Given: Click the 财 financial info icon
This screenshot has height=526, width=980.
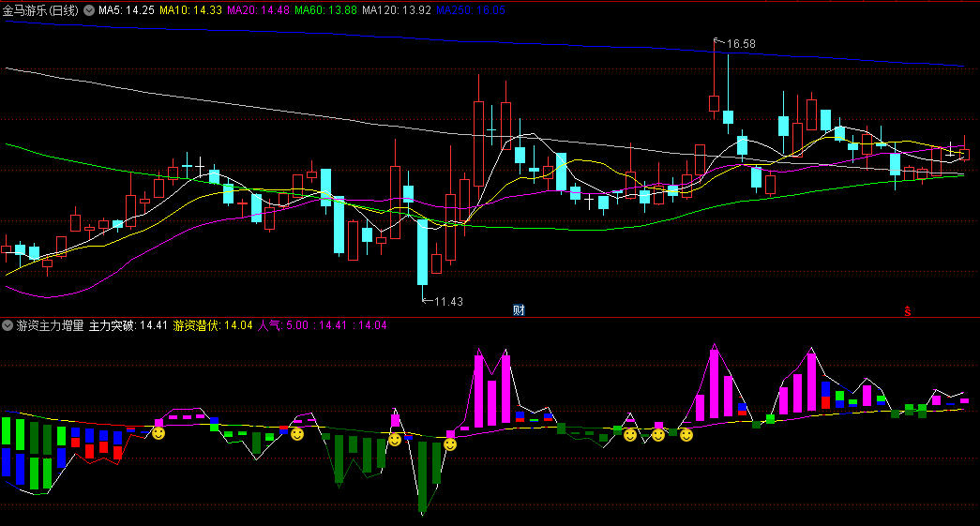Looking at the screenshot, I should pos(518,309).
